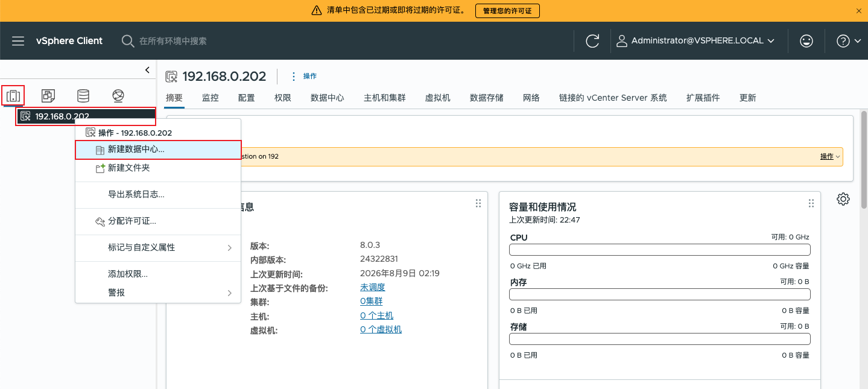Click the CPU usage bar

[660, 250]
